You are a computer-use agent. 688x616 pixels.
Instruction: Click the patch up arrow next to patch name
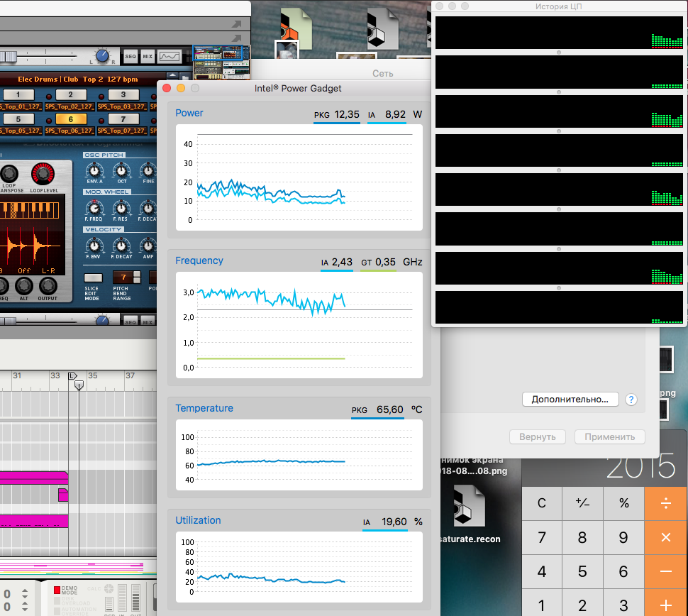click(173, 75)
